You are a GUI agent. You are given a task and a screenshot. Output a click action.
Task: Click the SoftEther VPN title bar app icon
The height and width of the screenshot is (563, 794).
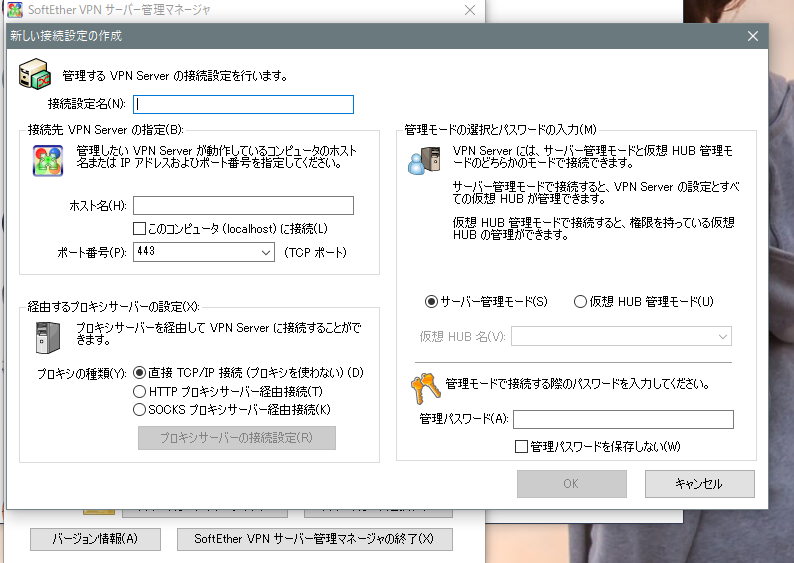[15, 10]
